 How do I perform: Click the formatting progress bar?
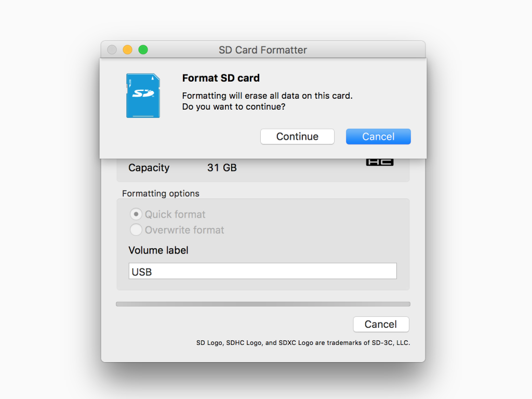coord(263,304)
